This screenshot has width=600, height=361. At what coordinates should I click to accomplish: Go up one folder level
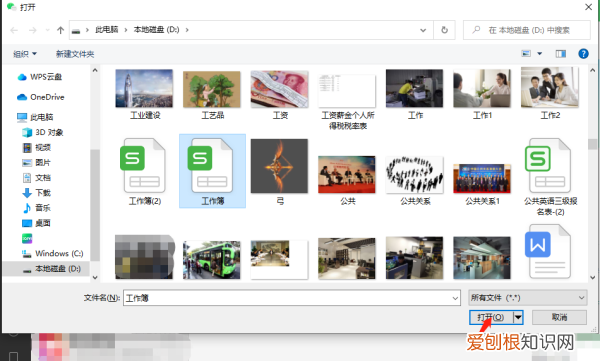point(60,30)
